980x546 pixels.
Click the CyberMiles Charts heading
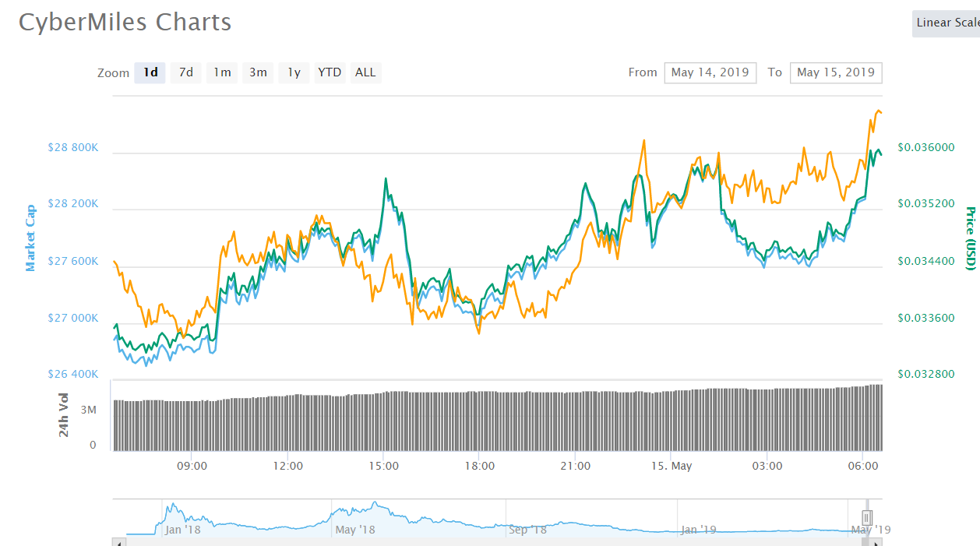125,22
